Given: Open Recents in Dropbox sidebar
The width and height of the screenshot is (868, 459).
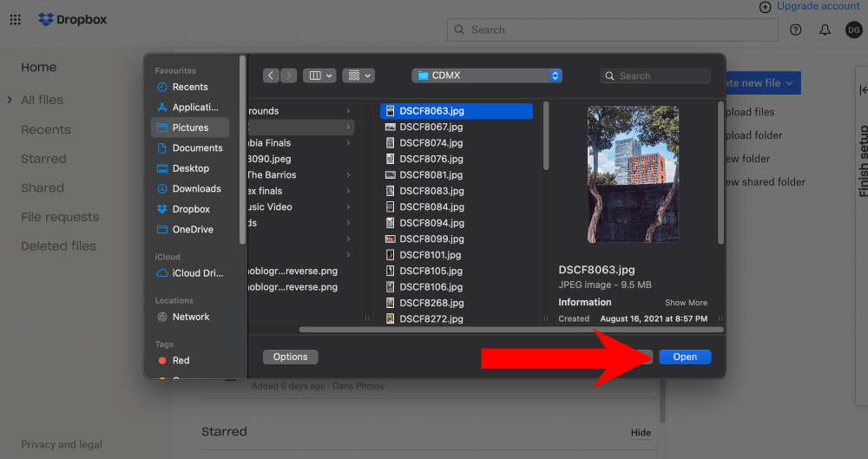Looking at the screenshot, I should coord(46,129).
